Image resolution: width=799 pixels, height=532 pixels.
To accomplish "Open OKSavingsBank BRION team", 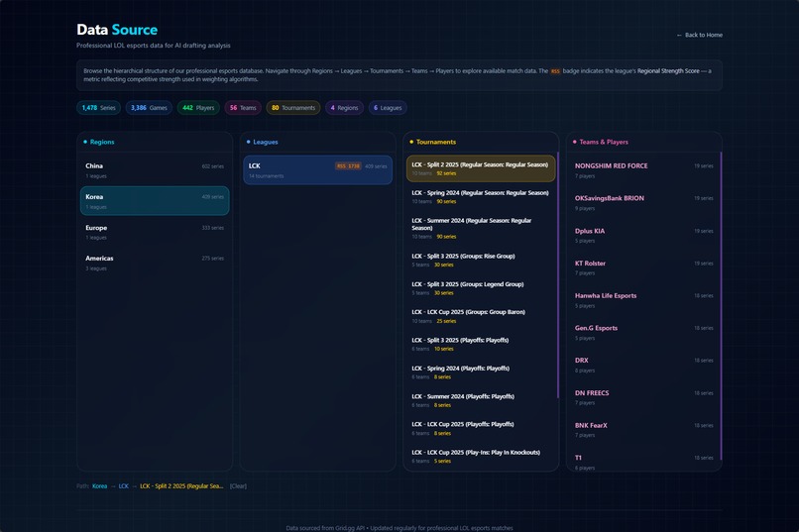I will pos(643,203).
